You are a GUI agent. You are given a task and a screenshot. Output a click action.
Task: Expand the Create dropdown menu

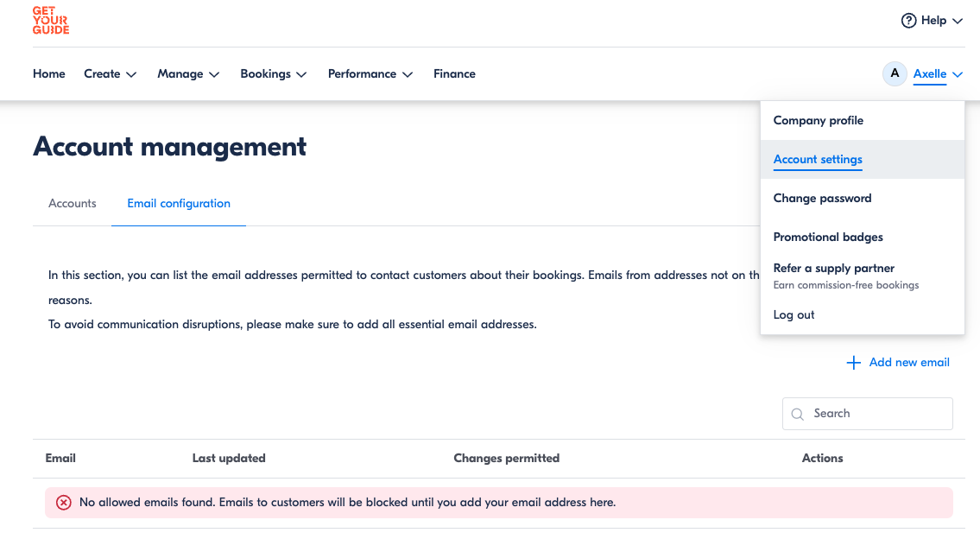click(x=111, y=74)
